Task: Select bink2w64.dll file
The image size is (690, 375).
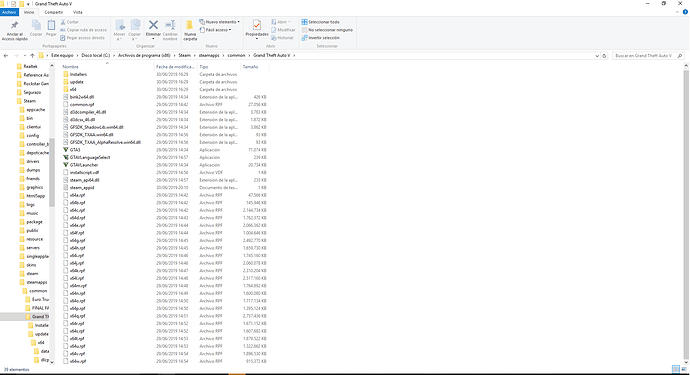Action: coord(78,97)
